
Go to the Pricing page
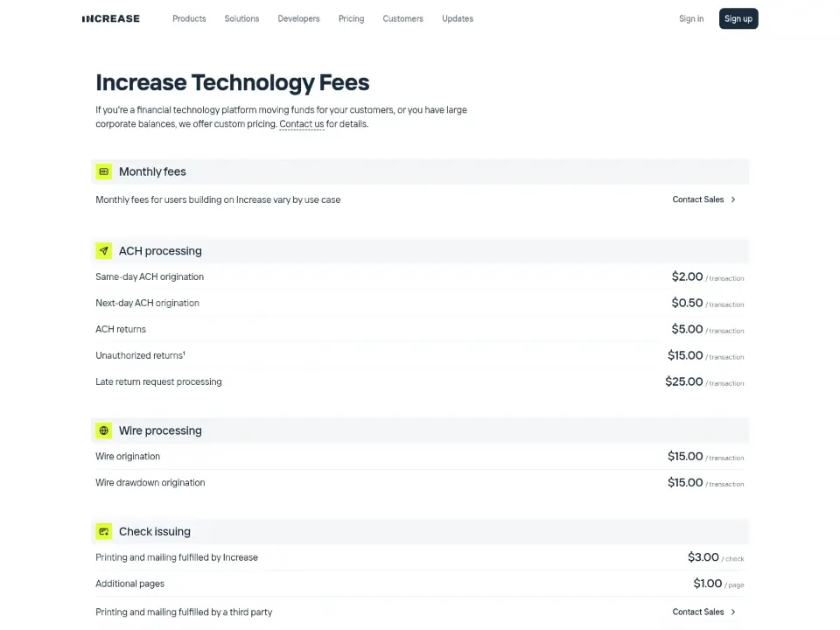[x=352, y=18]
